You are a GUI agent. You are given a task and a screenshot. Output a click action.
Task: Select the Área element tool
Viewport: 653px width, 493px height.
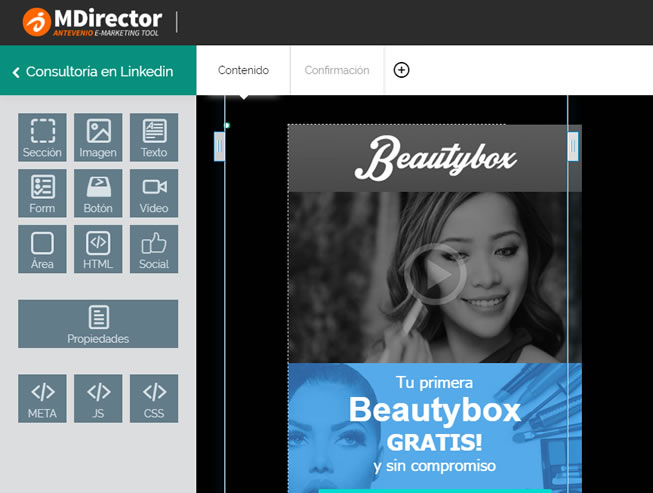pos(42,249)
